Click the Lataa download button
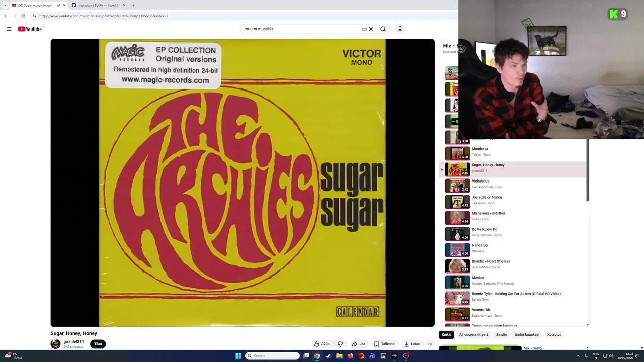 412,344
